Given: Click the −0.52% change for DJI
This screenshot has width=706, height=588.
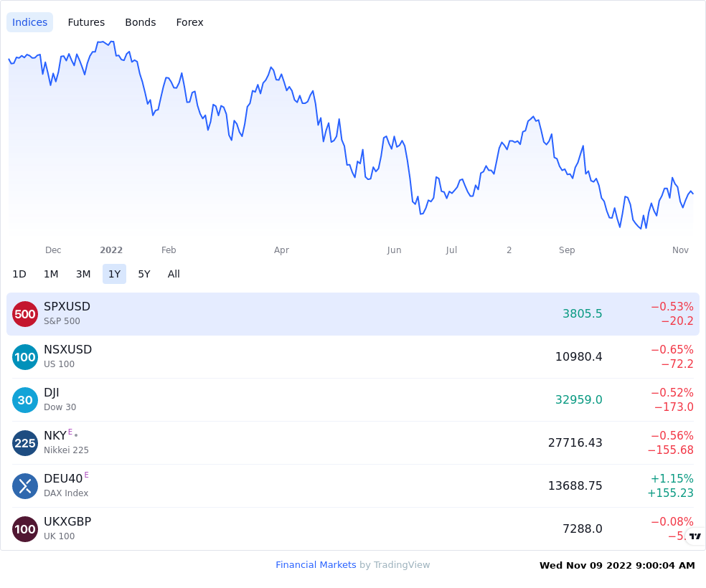Looking at the screenshot, I should click(672, 393).
